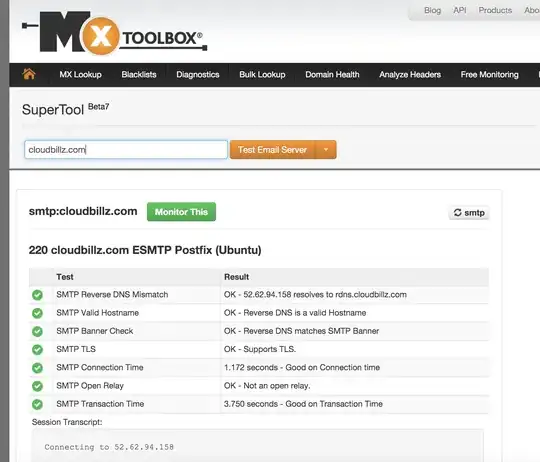The width and height of the screenshot is (540, 462).
Task: Click result '3.750 seconds - Good on Transaction Time'
Action: pos(303,404)
